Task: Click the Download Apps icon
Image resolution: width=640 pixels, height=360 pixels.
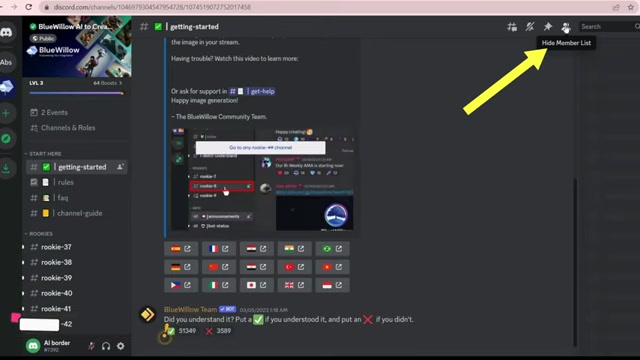Action: tap(6, 168)
